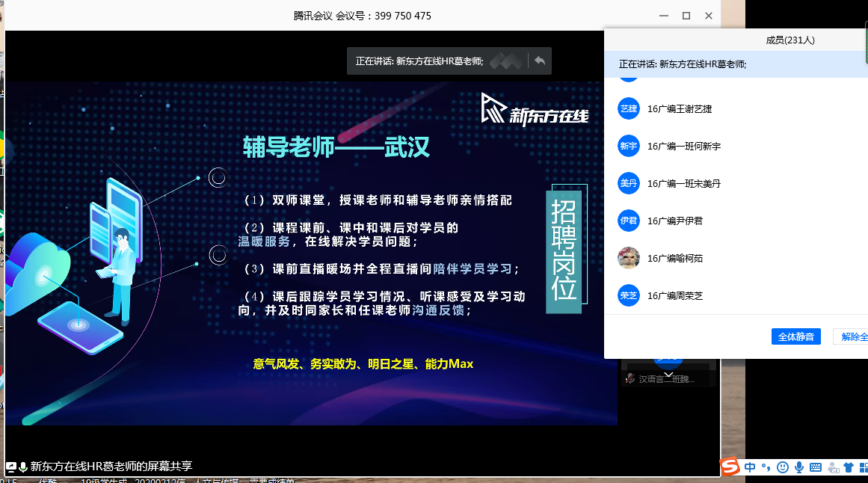Click the muted mic icon on 汉语言二班 tile
The height and width of the screenshot is (483, 868).
pyautogui.click(x=630, y=379)
